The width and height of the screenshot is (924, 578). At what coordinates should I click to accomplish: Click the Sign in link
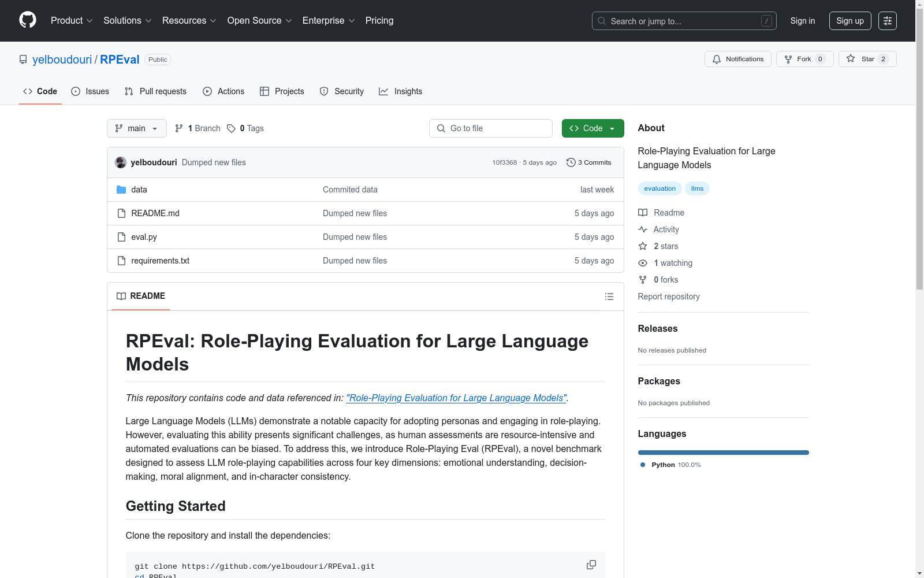tap(803, 21)
